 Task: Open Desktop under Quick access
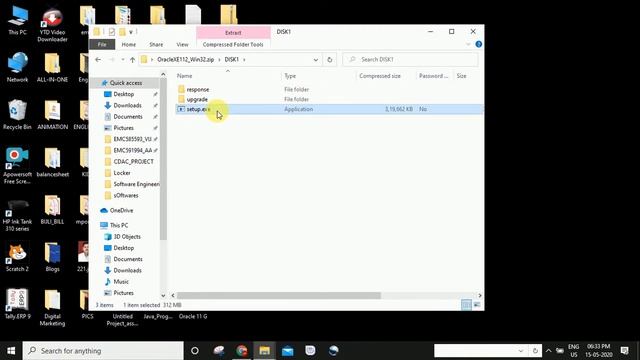tap(124, 94)
